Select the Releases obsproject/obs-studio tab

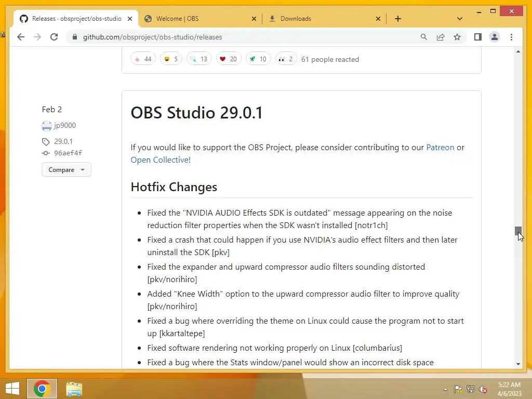pyautogui.click(x=76, y=19)
